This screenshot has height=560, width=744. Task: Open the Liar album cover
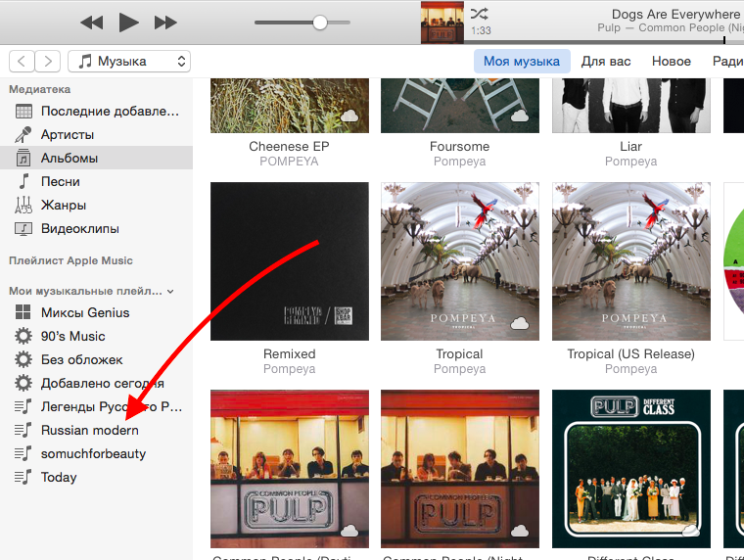[631, 106]
